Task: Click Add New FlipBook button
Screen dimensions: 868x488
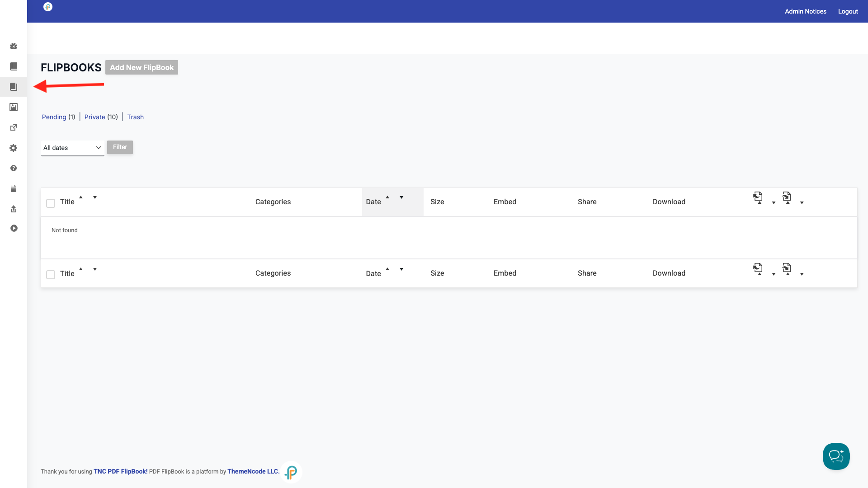Action: pos(142,67)
